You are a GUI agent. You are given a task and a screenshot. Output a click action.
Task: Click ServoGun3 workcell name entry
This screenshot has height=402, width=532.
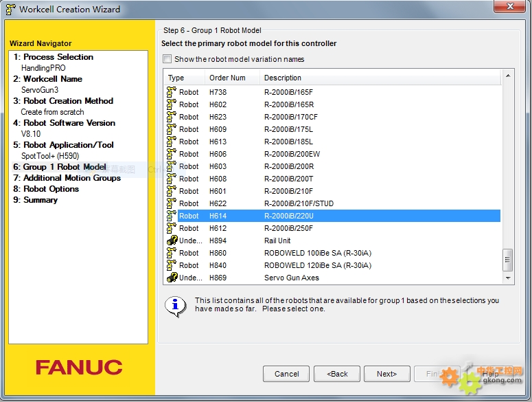click(x=40, y=90)
